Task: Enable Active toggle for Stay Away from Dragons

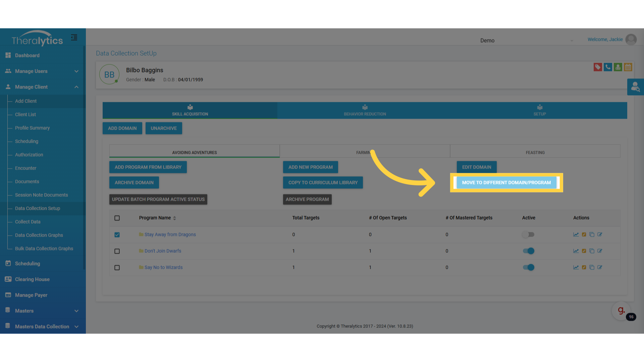Action: click(528, 235)
